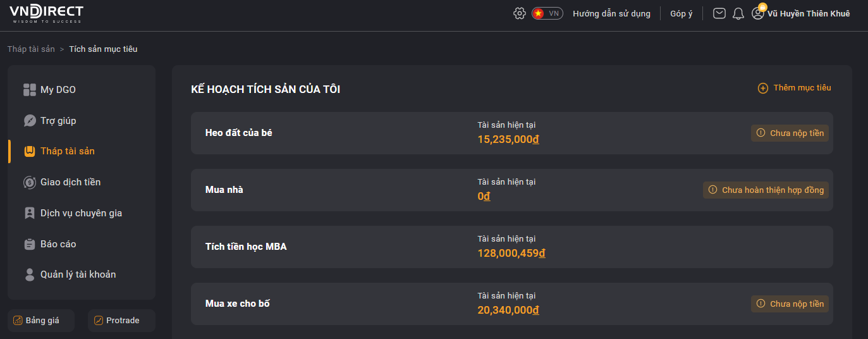The width and height of the screenshot is (868, 339).
Task: Toggle the VN language switch
Action: coord(547,13)
